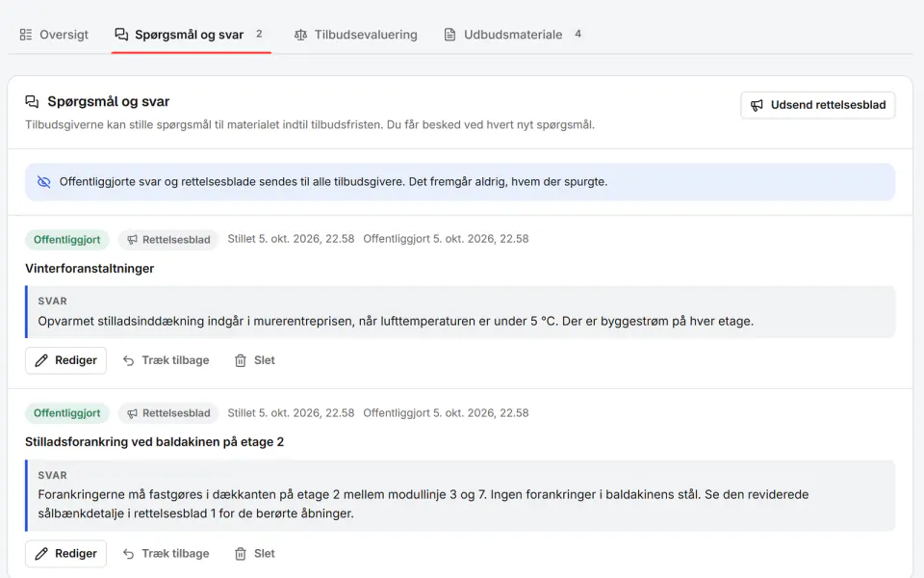Click the Offentliggjort badge above Vinterforanstaltninger

tap(67, 240)
